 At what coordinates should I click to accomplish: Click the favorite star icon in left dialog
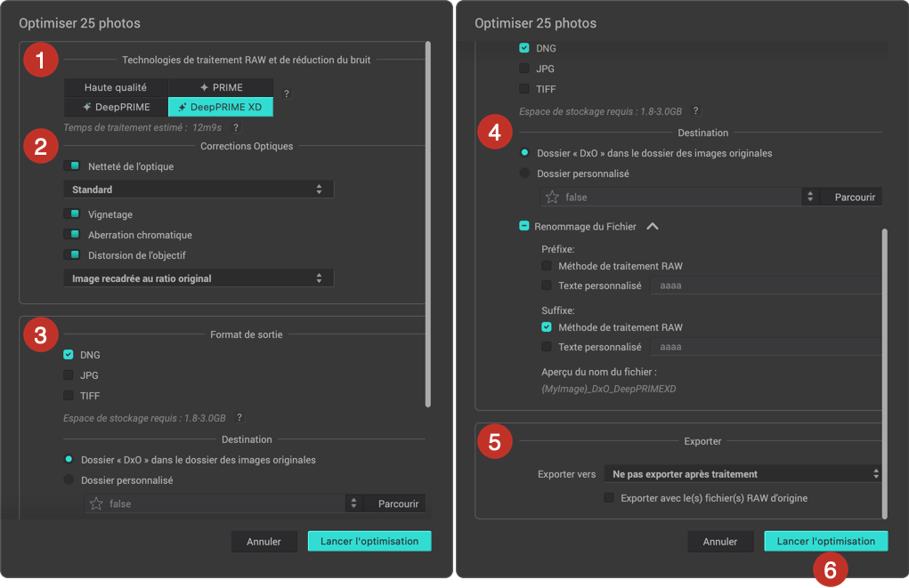click(96, 504)
